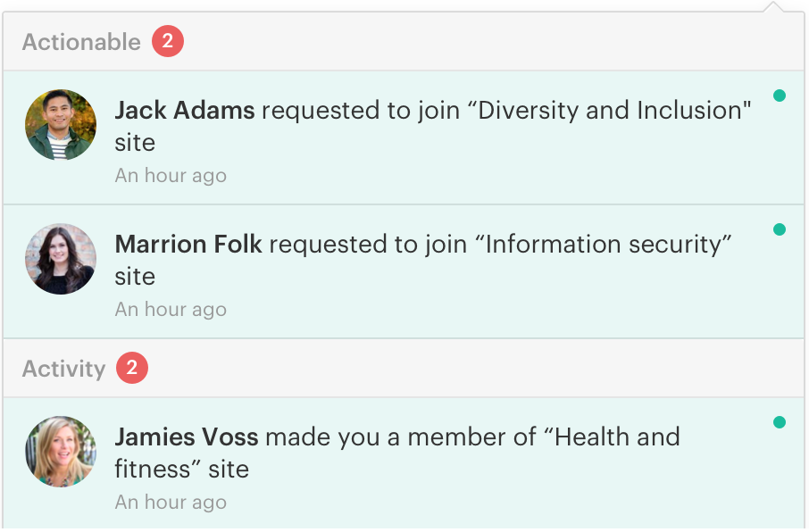This screenshot has width=809, height=532.
Task: Open Marrion Folk's profile name link
Action: pyautogui.click(x=188, y=245)
